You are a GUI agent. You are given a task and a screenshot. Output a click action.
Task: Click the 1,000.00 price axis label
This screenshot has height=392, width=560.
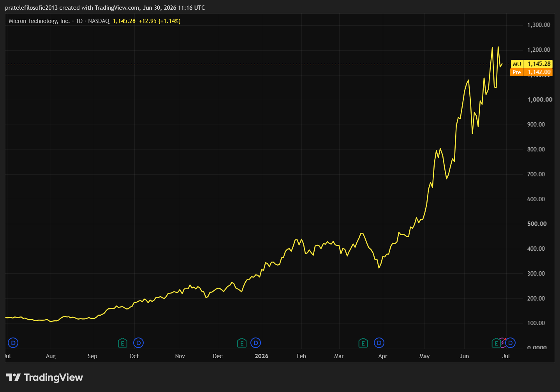point(540,100)
